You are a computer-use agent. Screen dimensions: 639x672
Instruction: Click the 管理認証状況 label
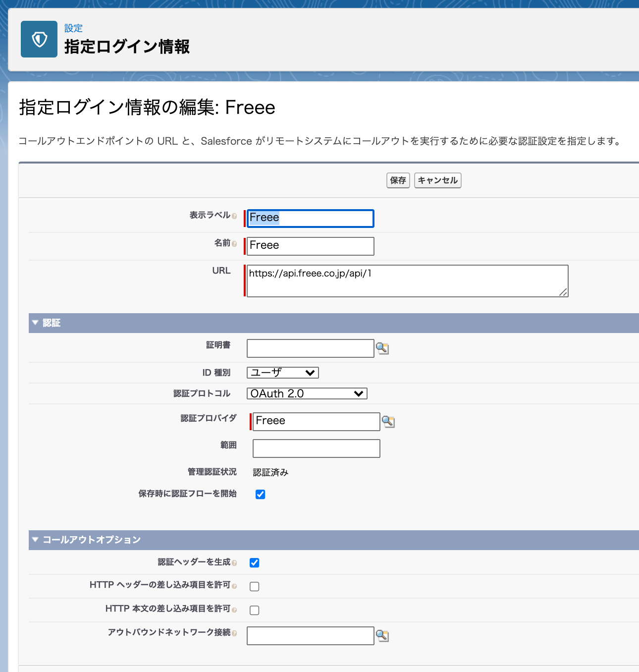212,472
